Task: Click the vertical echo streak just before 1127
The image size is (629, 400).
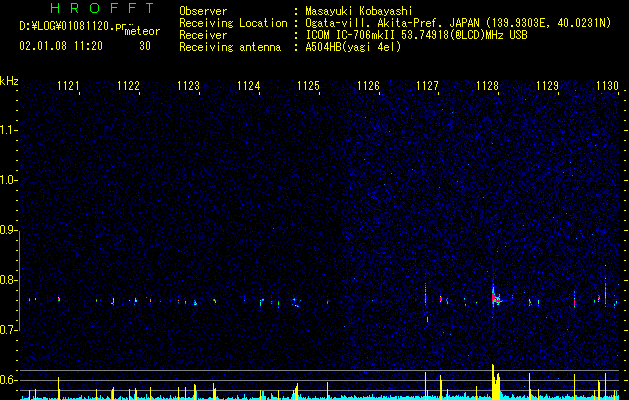Action: click(x=425, y=295)
